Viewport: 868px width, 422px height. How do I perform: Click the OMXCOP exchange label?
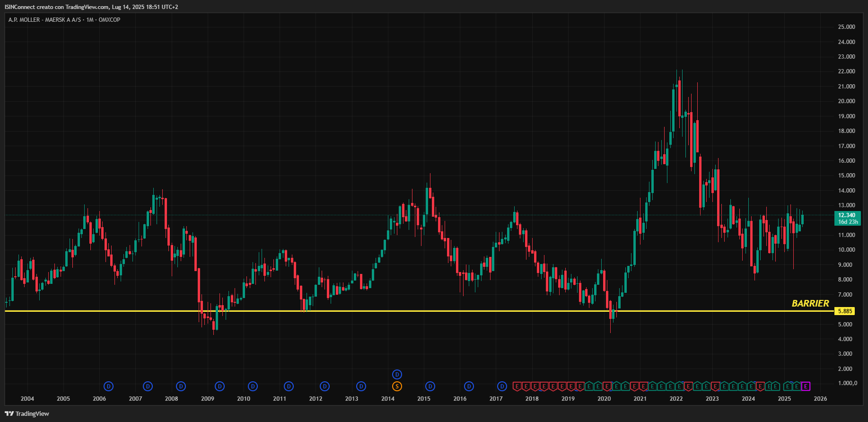pos(110,20)
